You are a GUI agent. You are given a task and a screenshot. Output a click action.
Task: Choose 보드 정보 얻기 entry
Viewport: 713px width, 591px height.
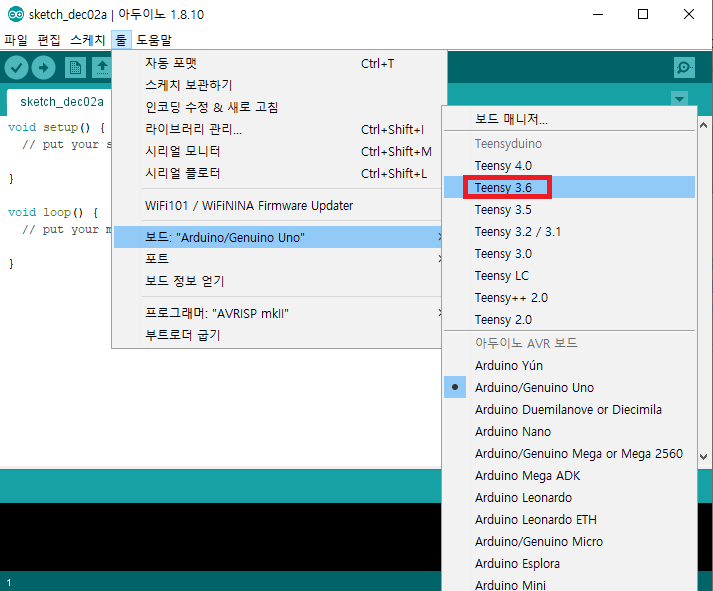pyautogui.click(x=277, y=281)
